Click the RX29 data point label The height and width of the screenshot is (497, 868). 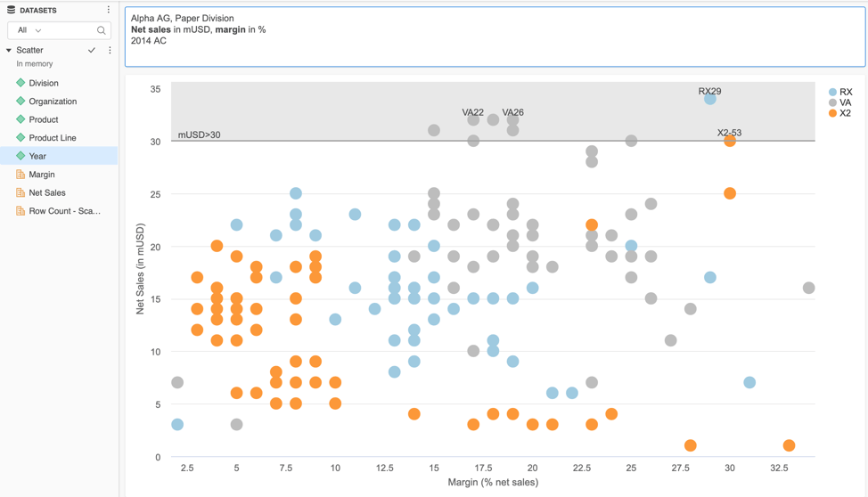709,91
